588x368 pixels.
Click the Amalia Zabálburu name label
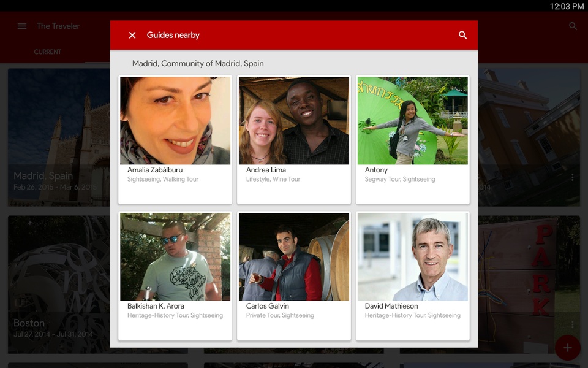point(155,170)
